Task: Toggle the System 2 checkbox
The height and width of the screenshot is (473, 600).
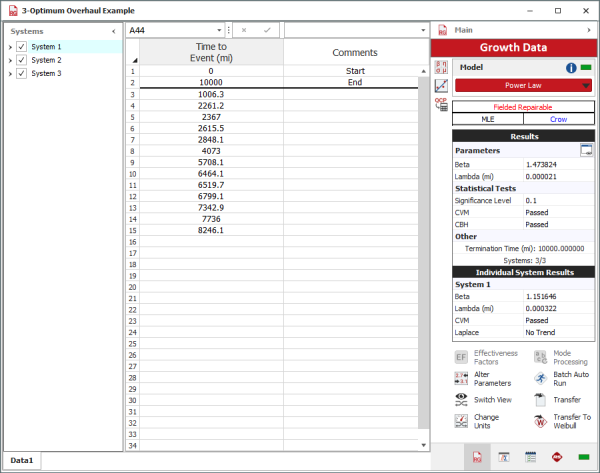Action: coord(21,60)
